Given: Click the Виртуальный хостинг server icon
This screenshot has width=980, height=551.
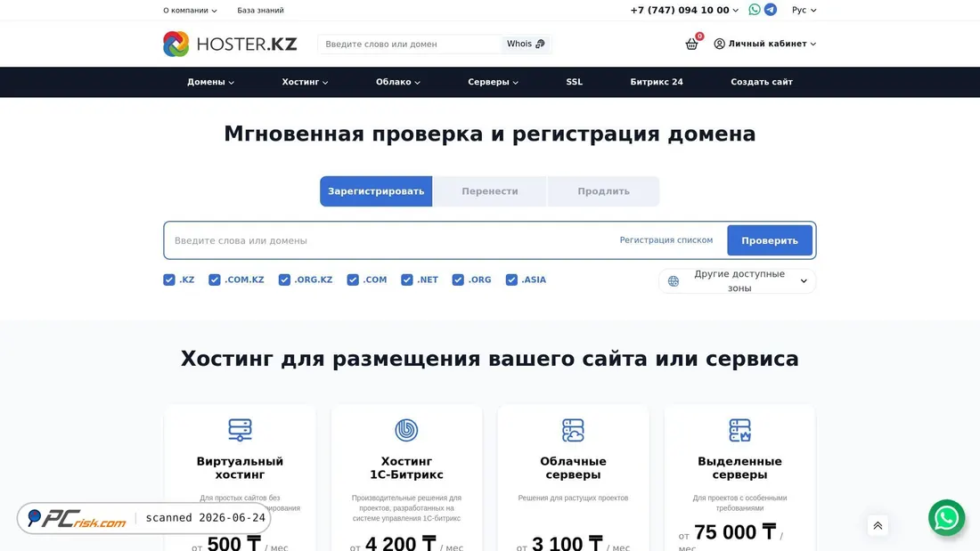Looking at the screenshot, I should [240, 430].
